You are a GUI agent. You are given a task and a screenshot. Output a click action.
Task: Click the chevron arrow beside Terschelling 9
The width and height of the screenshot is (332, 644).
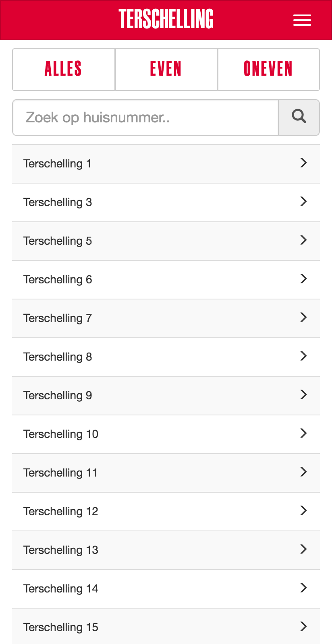click(x=304, y=395)
